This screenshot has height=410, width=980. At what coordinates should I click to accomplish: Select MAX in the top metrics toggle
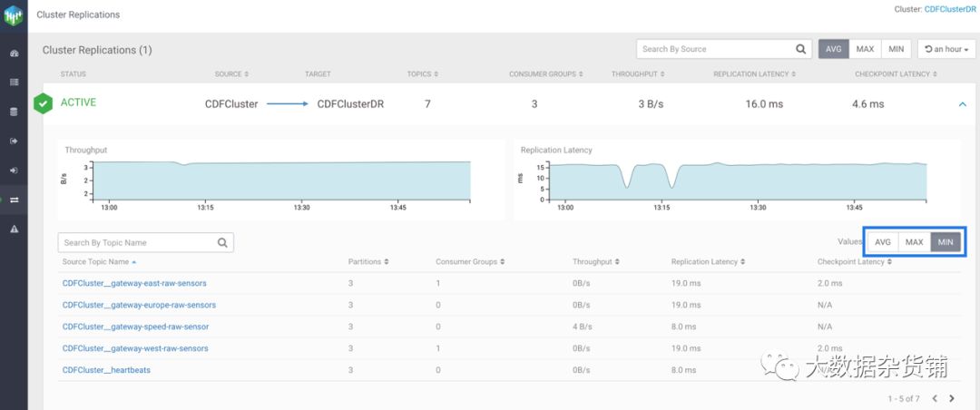point(865,49)
